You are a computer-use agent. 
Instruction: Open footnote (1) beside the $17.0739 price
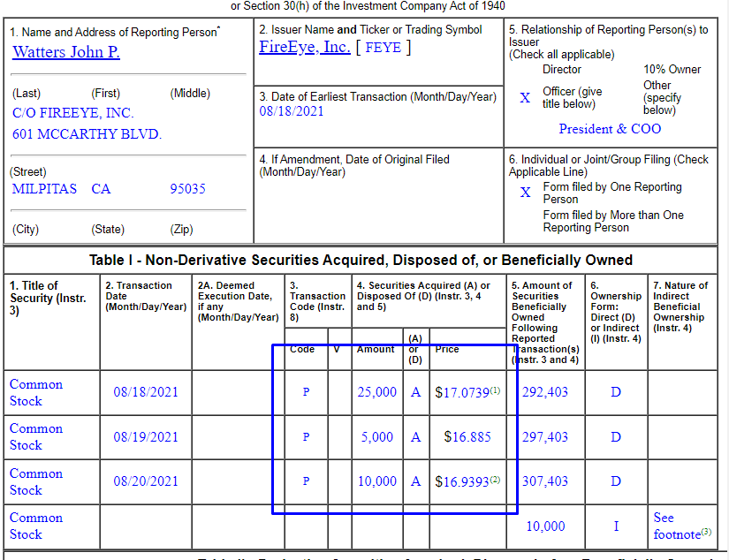pyautogui.click(x=495, y=390)
